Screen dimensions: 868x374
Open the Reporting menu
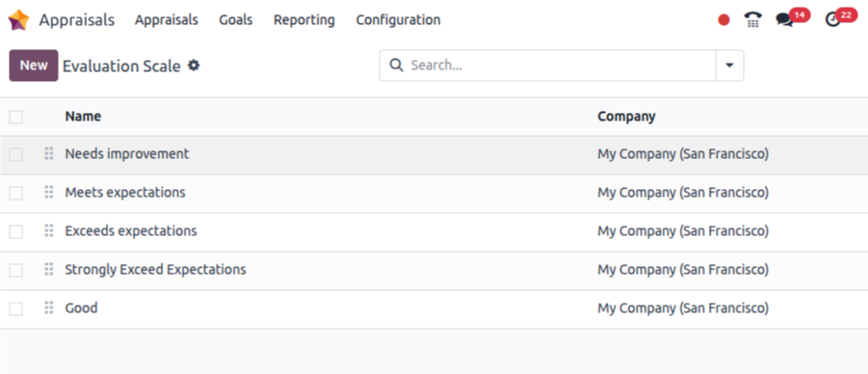[x=303, y=20]
